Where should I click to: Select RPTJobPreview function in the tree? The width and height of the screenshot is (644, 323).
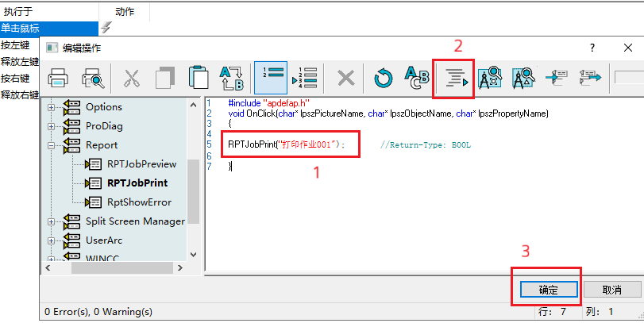click(141, 164)
